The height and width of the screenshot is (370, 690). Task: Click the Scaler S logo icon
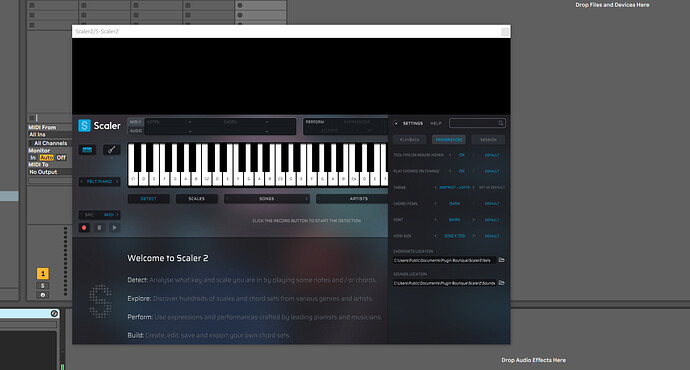84,125
